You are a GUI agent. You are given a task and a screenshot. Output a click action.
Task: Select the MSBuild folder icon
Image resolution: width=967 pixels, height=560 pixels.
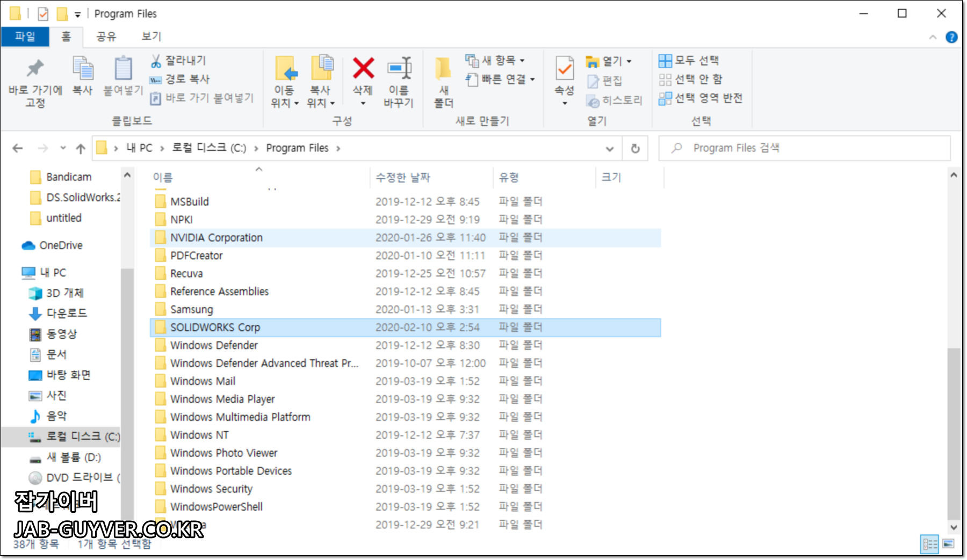tap(160, 201)
